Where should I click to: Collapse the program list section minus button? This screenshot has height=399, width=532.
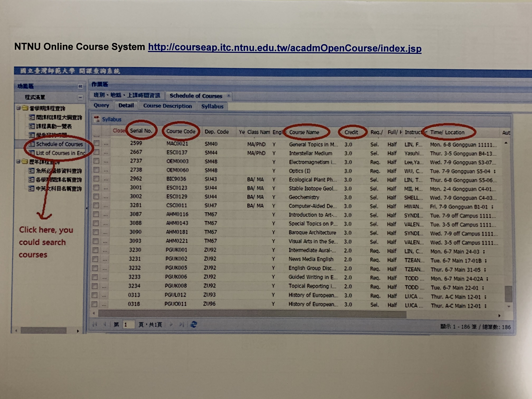point(80,97)
